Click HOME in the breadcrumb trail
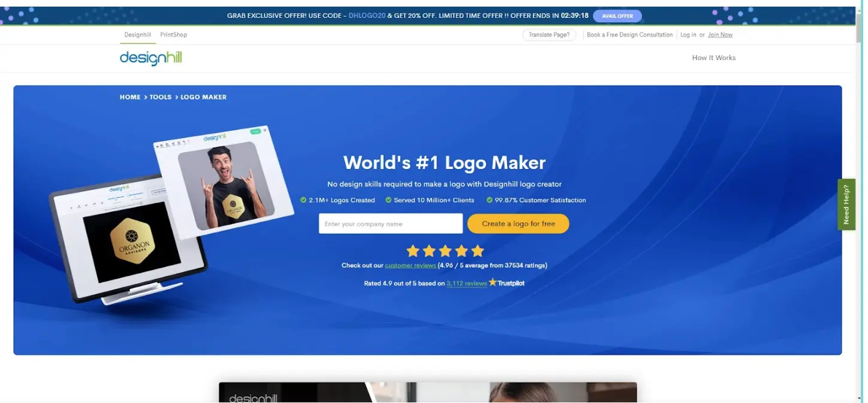The image size is (868, 403). pos(129,97)
